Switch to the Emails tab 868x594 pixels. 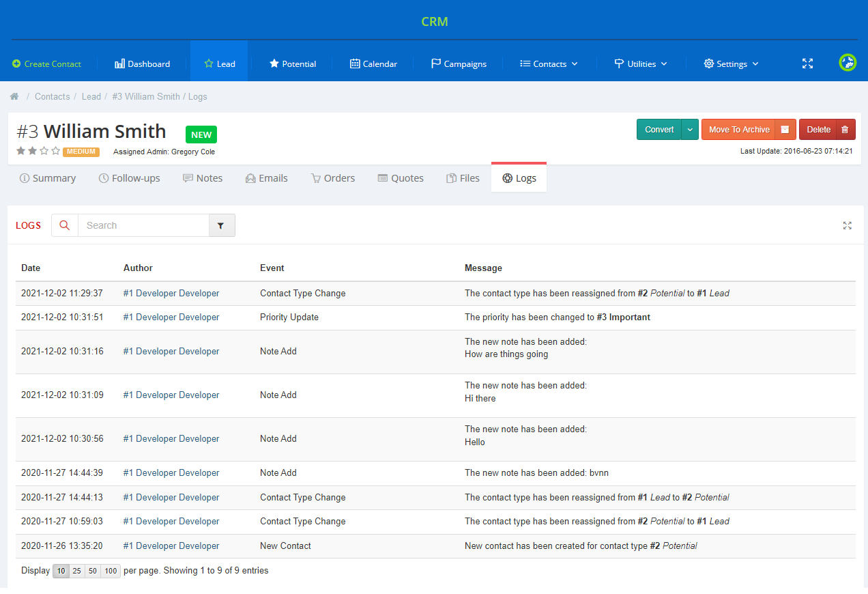click(266, 178)
